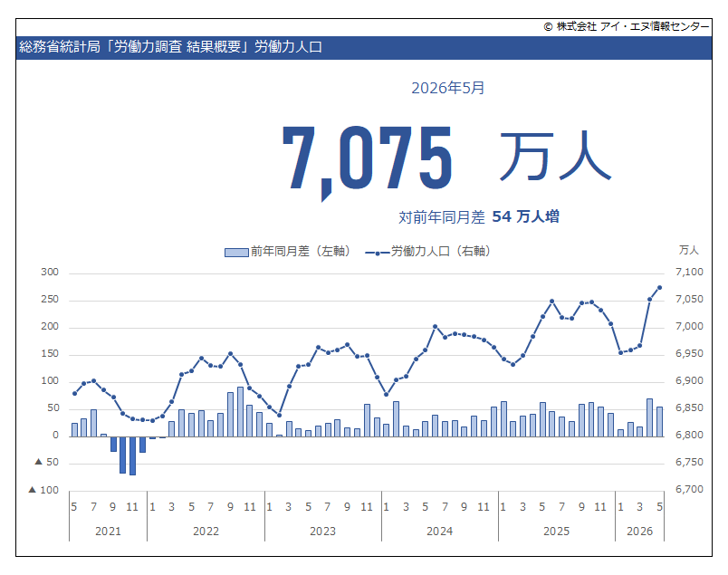The height and width of the screenshot is (575, 728).
Task: Select the blue header title 総務省統計局 労働力調査
Action: (170, 47)
